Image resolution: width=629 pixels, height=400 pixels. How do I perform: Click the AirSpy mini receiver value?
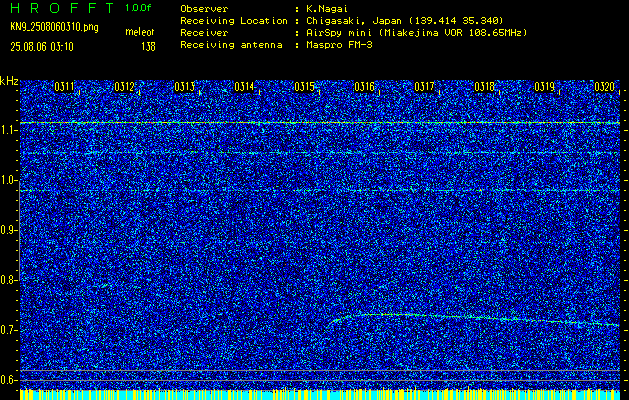tap(416, 33)
